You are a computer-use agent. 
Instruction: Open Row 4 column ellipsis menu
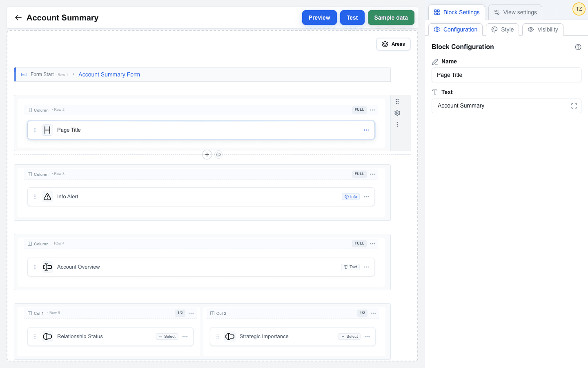pos(372,244)
